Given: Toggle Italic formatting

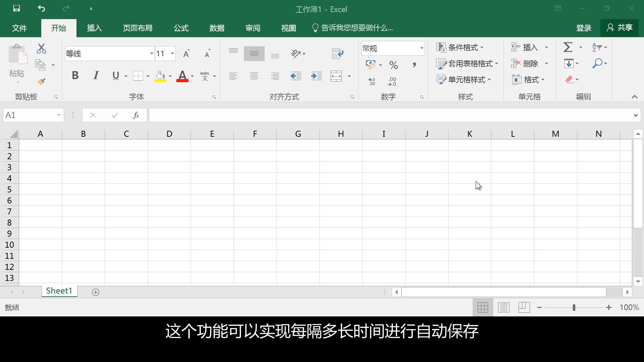Looking at the screenshot, I should [x=96, y=75].
